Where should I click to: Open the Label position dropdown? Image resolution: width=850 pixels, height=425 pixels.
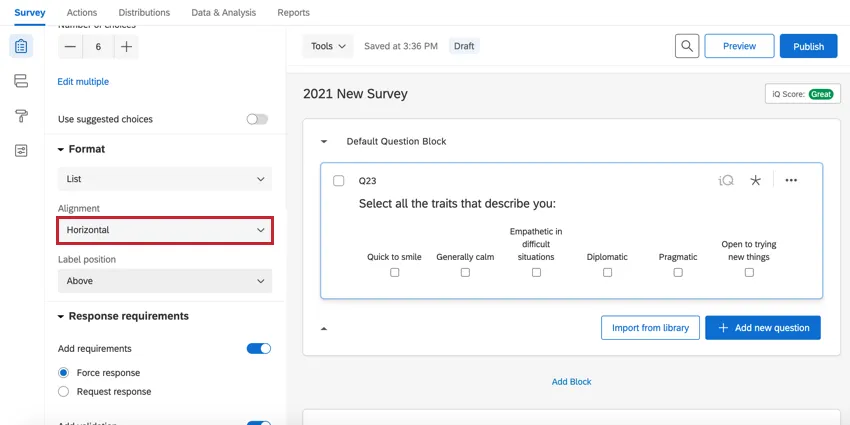click(x=164, y=281)
